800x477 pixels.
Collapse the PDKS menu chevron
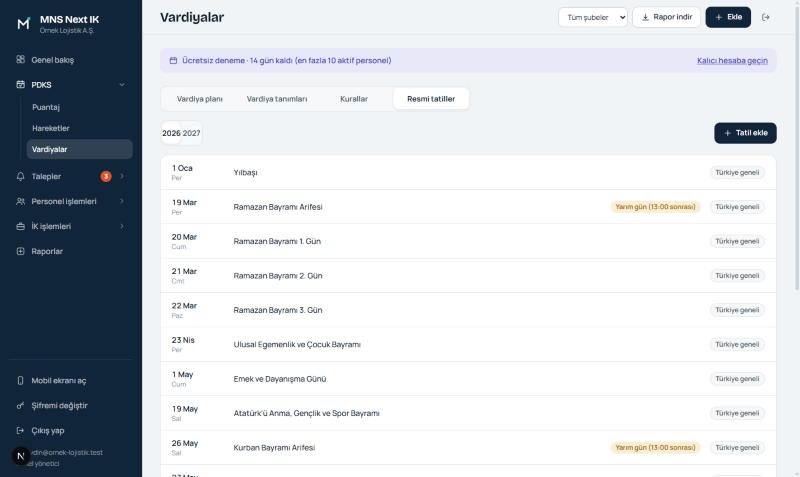tap(122, 84)
